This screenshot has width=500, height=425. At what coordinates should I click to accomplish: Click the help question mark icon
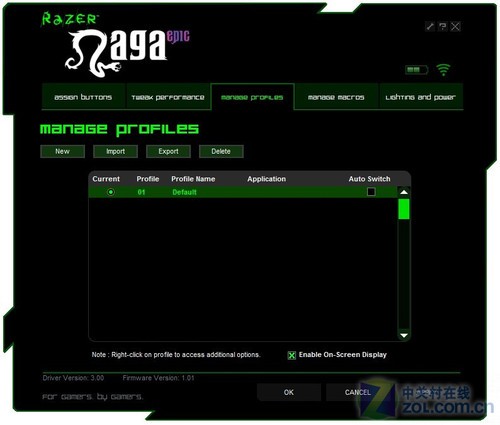point(443,26)
